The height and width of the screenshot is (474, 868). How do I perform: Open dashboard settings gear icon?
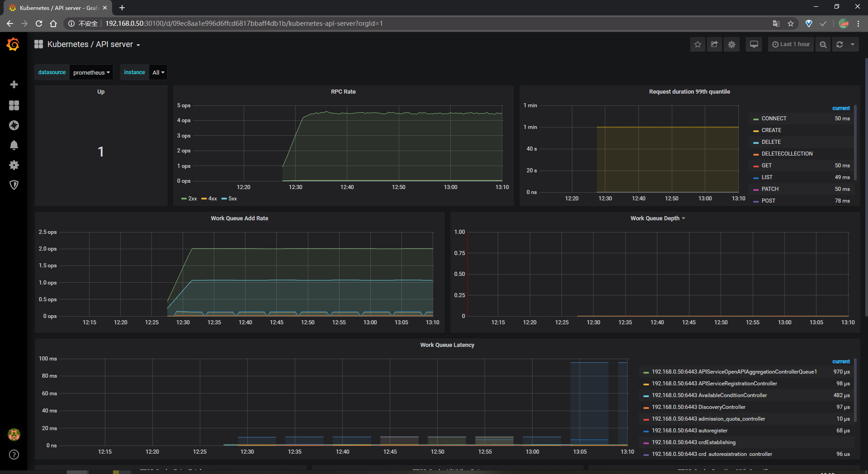pyautogui.click(x=731, y=44)
